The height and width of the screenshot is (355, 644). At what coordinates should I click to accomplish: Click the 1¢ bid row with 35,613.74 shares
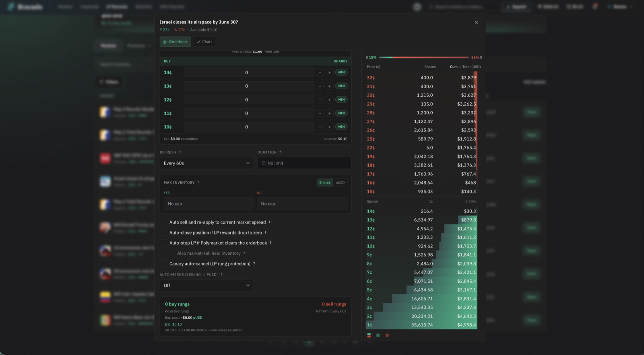421,325
